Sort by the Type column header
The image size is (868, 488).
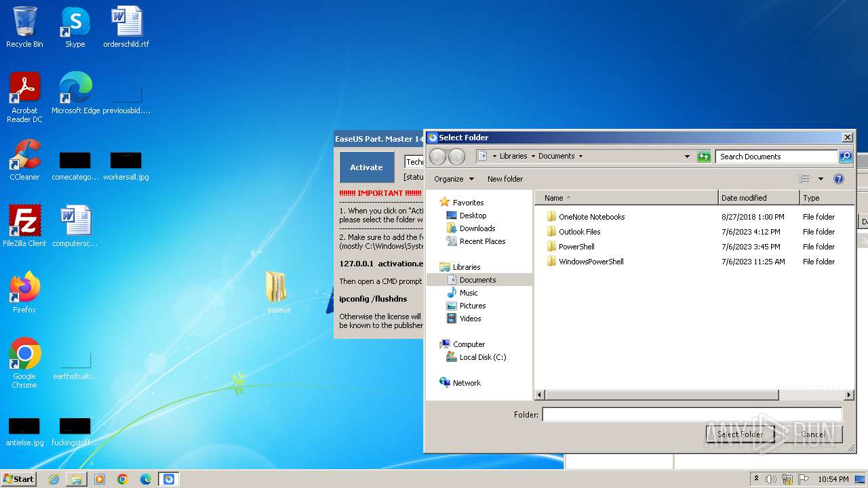[x=827, y=198]
